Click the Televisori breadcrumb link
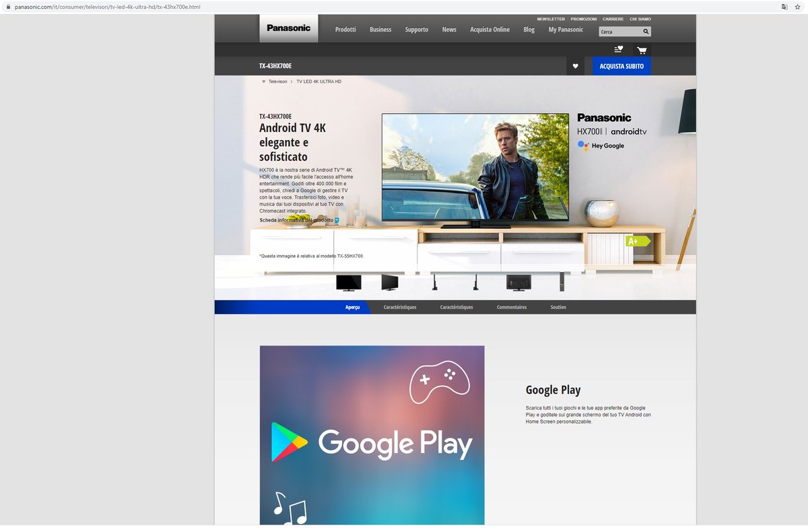Image resolution: width=808 pixels, height=532 pixels. (278, 81)
